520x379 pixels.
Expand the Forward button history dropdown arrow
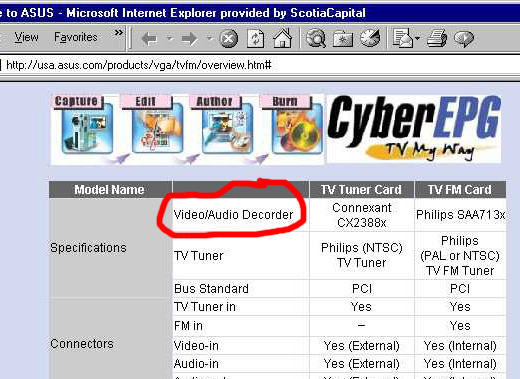pyautogui.click(x=210, y=38)
